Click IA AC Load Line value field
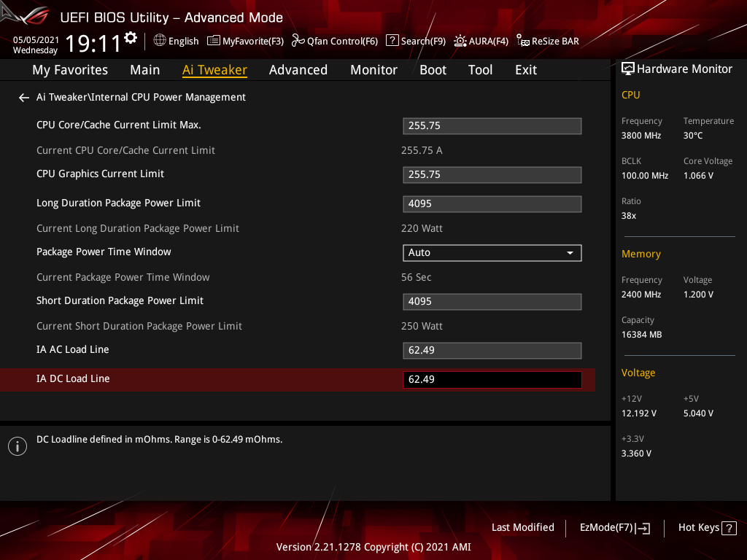 (x=492, y=351)
